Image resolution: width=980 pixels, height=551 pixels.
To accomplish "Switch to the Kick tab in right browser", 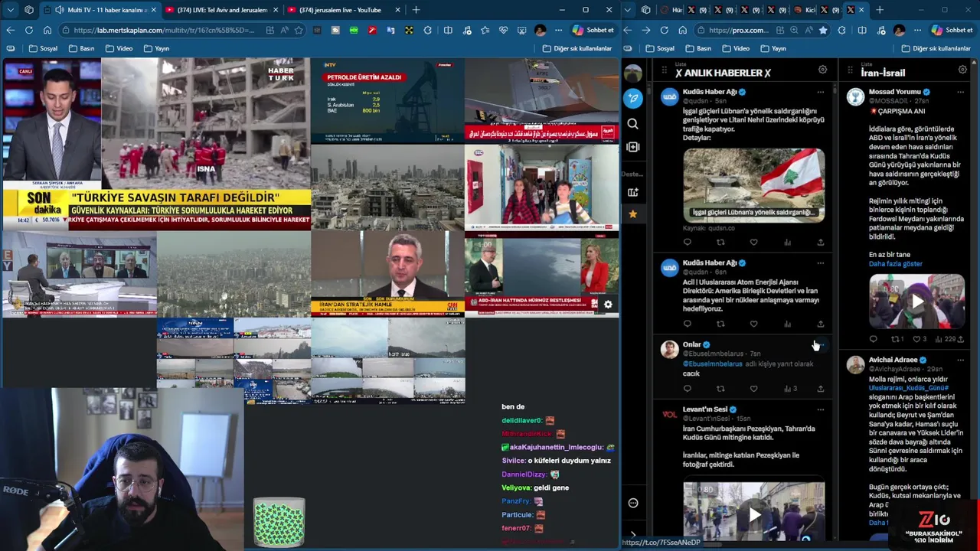I will tap(804, 10).
